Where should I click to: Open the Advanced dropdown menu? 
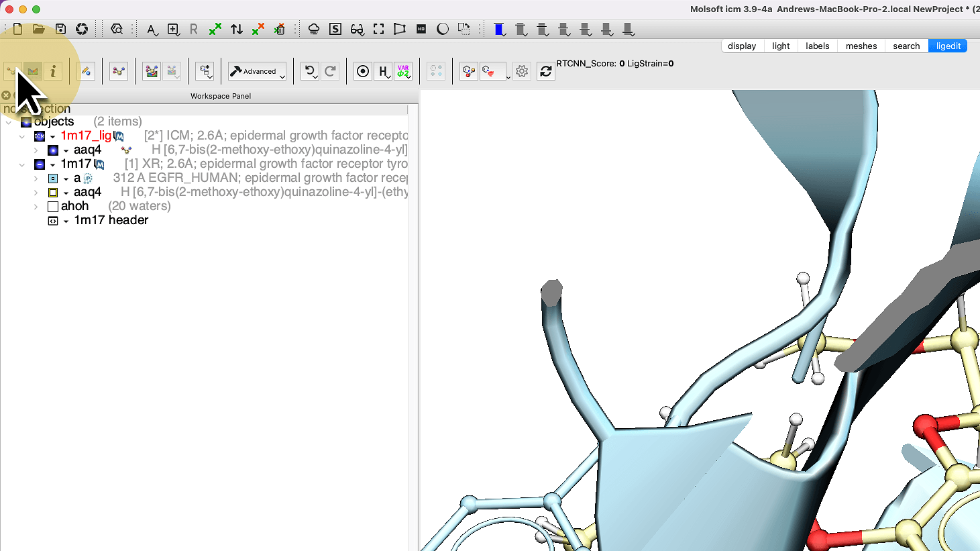(258, 71)
